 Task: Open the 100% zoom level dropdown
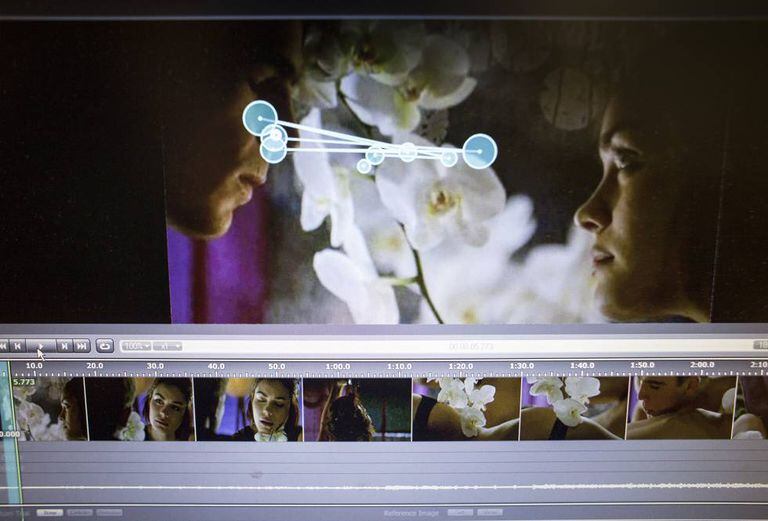[136, 346]
